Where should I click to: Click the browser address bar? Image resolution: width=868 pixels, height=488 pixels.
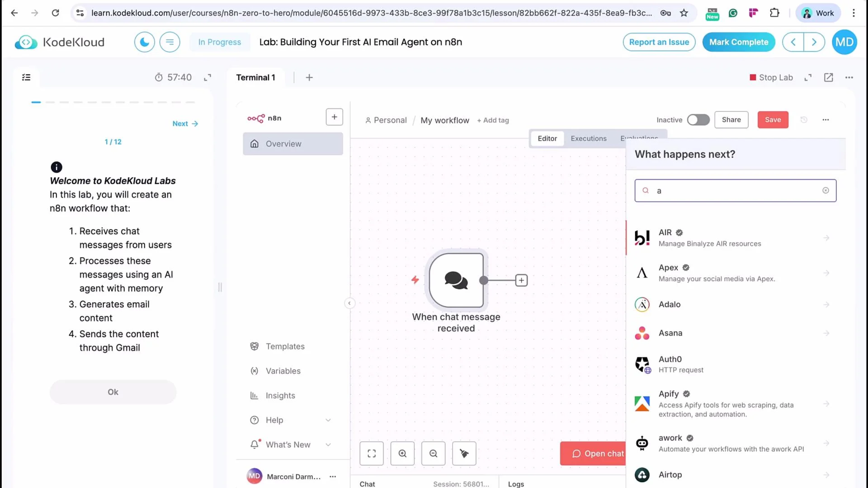coord(371,13)
